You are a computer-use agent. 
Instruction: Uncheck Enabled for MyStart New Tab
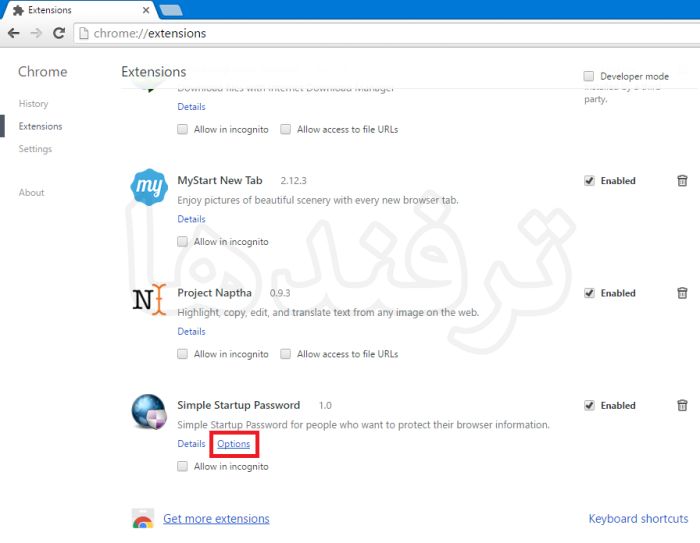coord(589,181)
